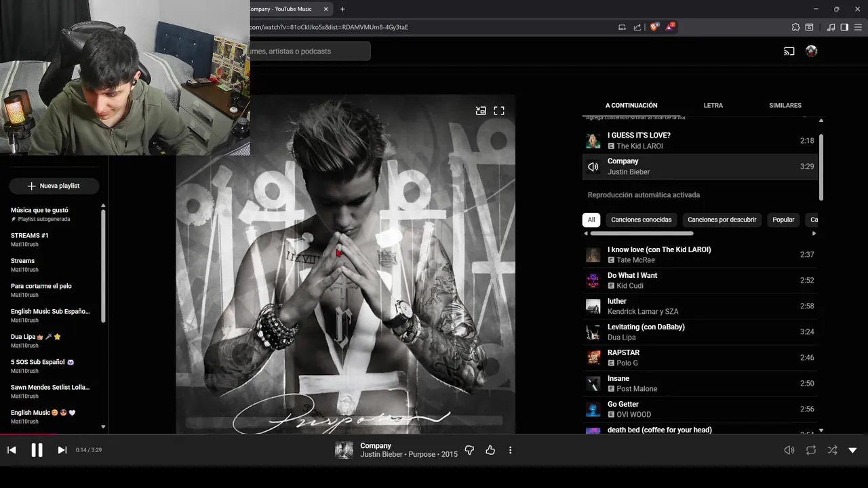Open a new browser tab

click(342, 9)
